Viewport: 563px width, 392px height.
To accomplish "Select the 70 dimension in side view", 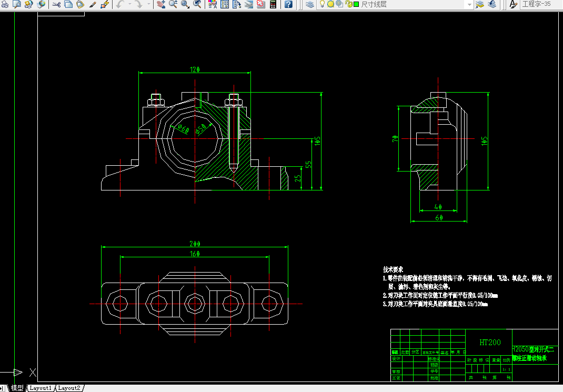I will click(x=395, y=138).
